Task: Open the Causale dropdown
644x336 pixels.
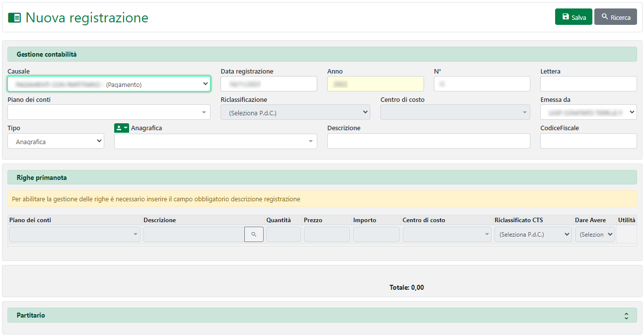Action: click(109, 84)
